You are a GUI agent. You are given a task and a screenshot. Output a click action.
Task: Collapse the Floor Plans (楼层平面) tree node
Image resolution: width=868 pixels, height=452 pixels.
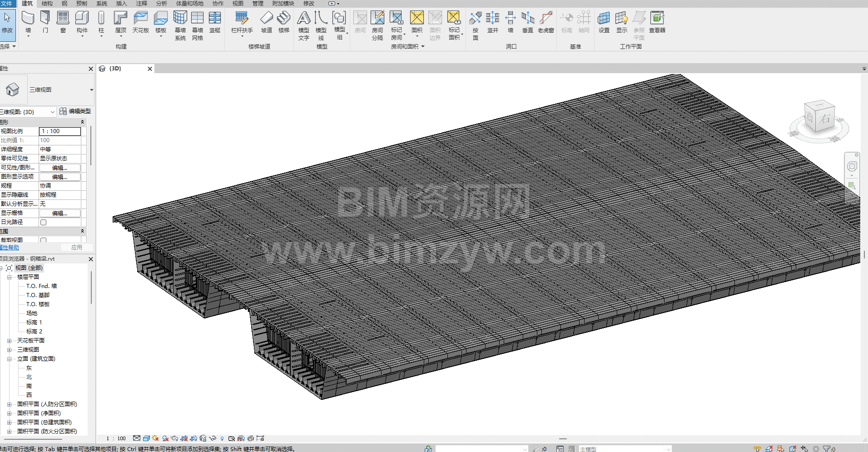pos(9,277)
